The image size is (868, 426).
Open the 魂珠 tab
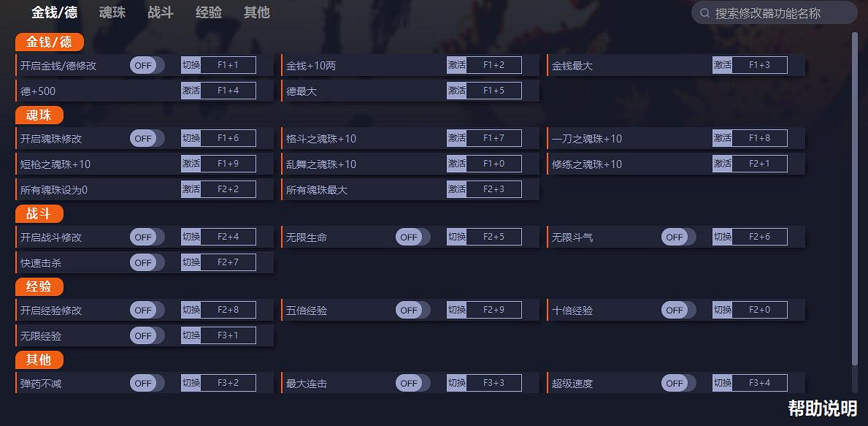tap(112, 12)
